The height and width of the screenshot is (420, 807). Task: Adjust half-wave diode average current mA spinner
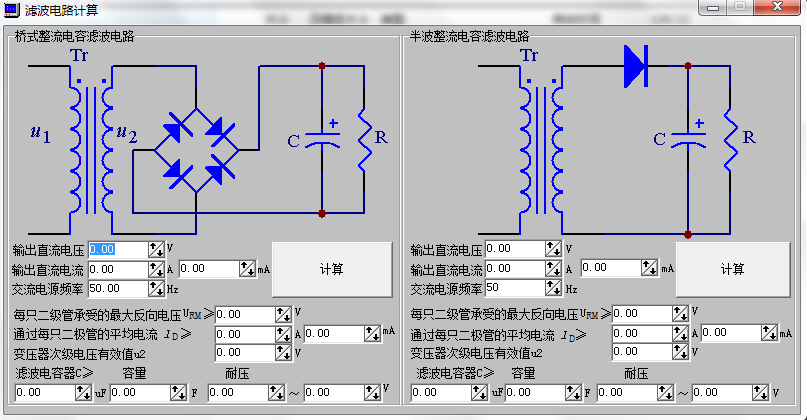(x=770, y=332)
